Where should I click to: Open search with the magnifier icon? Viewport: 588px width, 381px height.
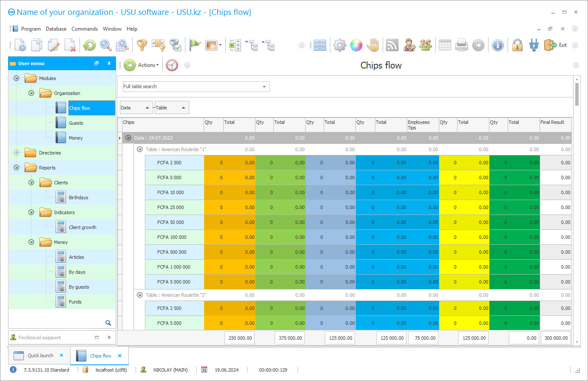click(x=105, y=45)
